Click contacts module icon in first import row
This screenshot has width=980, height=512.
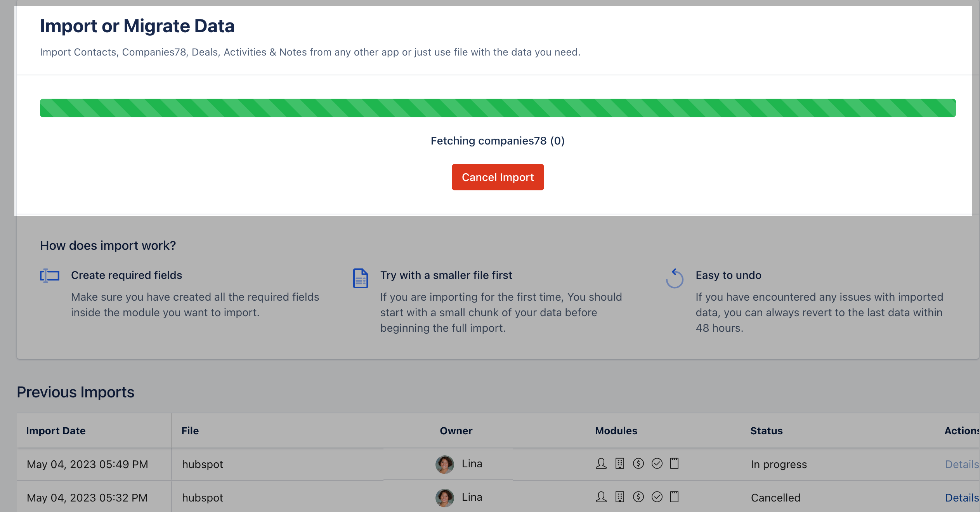click(601, 463)
